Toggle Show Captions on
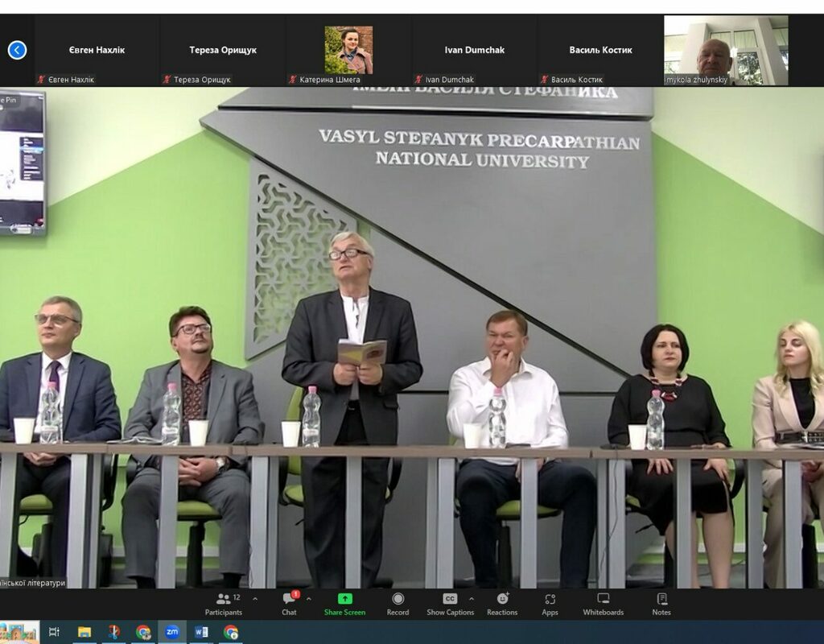Image resolution: width=824 pixels, height=644 pixels. (x=450, y=603)
